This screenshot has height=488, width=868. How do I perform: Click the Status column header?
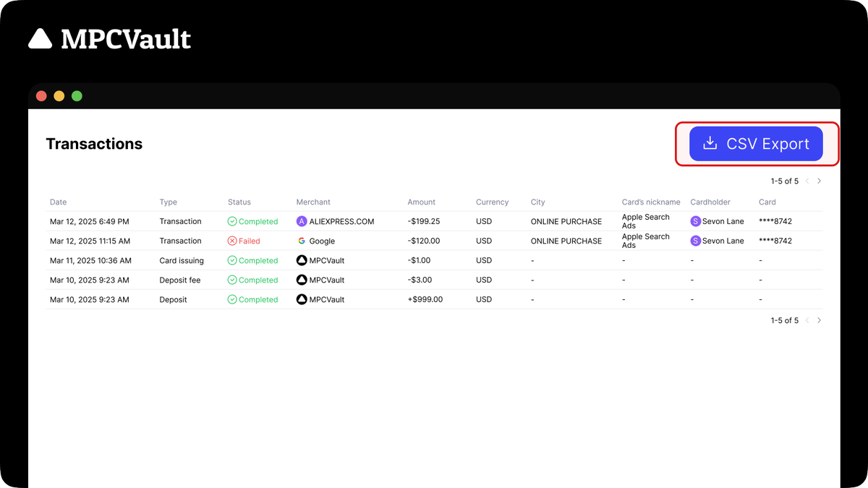[x=239, y=202]
